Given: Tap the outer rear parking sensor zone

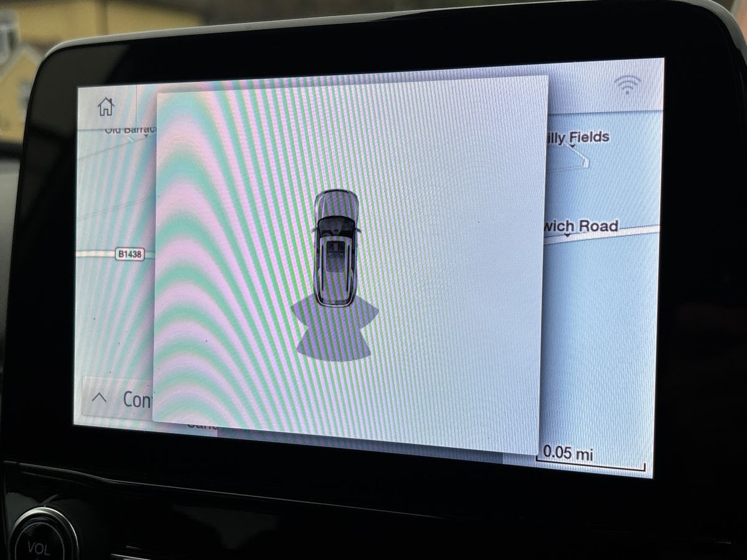Looking at the screenshot, I should coord(334,345).
